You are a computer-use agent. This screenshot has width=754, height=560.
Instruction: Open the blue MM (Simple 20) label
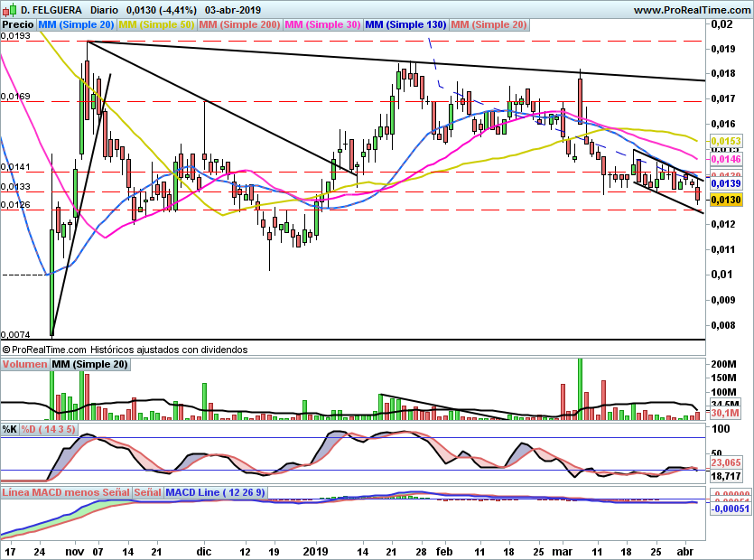click(x=76, y=24)
